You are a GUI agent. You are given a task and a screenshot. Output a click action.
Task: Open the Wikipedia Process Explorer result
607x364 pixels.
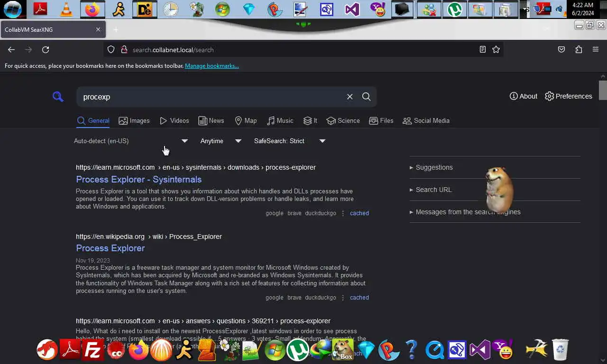pyautogui.click(x=110, y=248)
